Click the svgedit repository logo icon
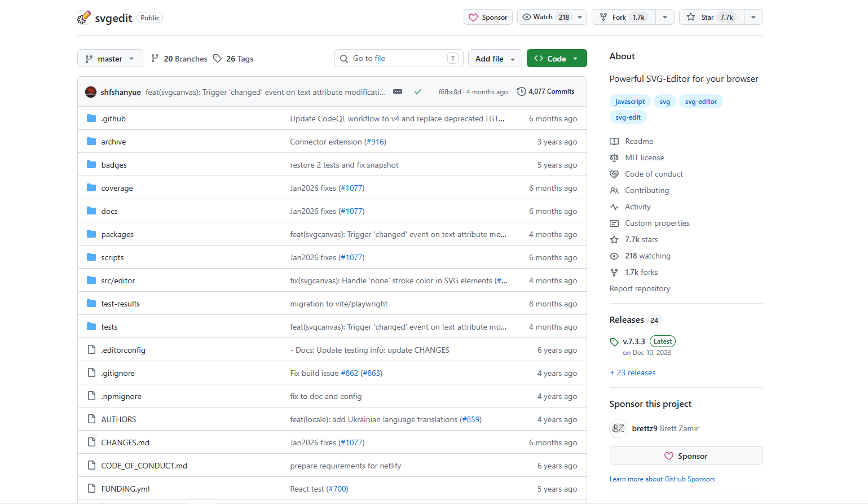This screenshot has width=868, height=504. pyautogui.click(x=84, y=17)
